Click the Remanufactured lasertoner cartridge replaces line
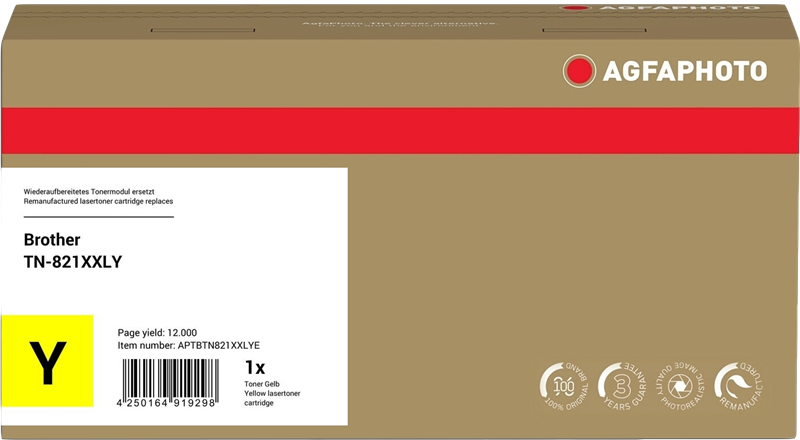This screenshot has width=800, height=440. (x=98, y=201)
